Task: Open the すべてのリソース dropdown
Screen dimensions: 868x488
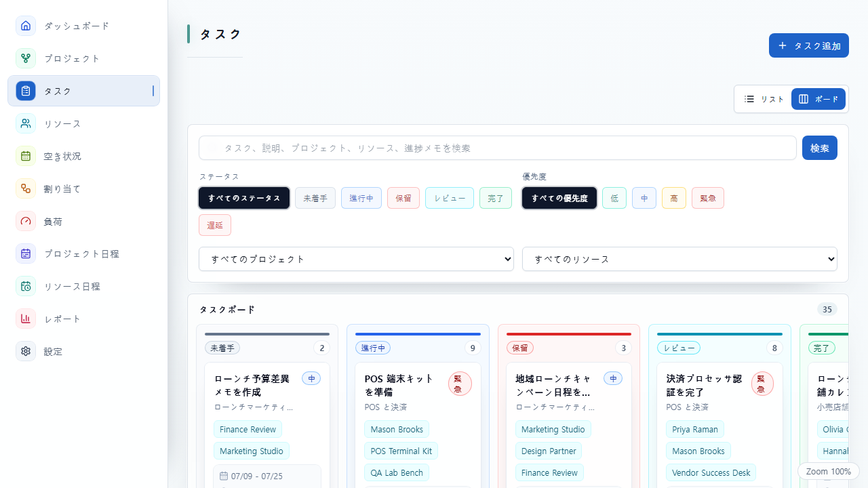Action: point(679,259)
